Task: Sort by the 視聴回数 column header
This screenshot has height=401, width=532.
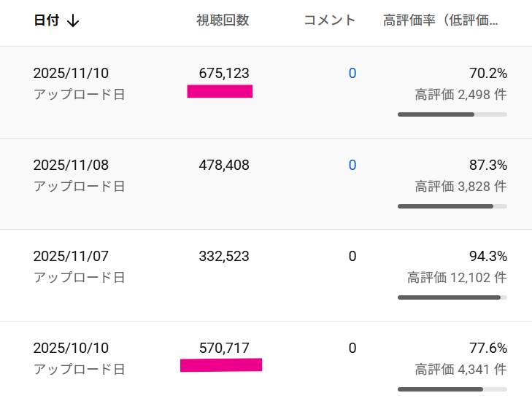Action: pos(223,20)
